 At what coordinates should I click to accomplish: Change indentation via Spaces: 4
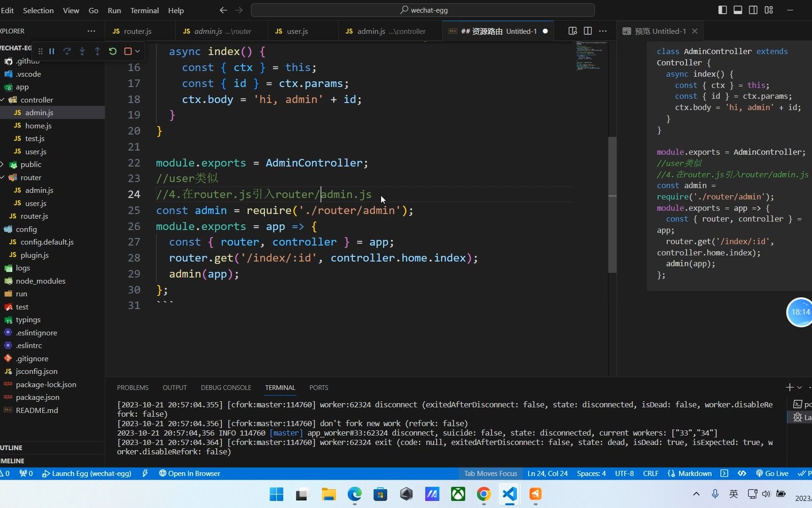[591, 473]
